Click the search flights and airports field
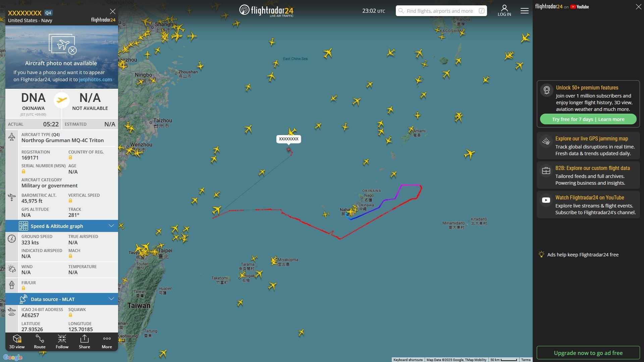This screenshot has height=362, width=644. click(x=441, y=11)
